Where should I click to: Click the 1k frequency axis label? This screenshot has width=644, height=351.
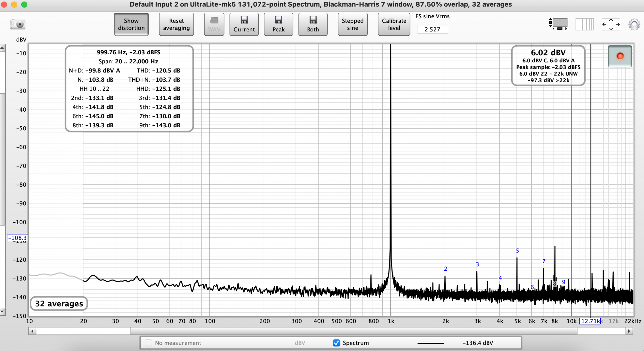click(391, 321)
